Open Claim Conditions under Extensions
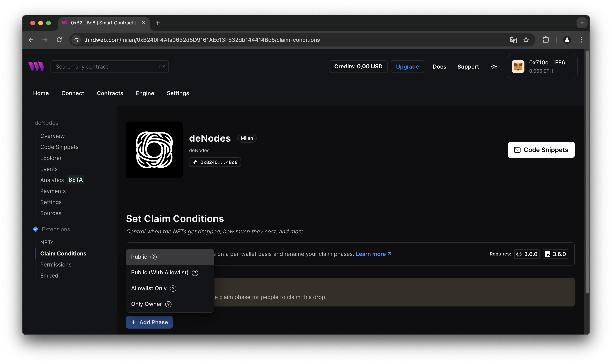612x364 pixels. (x=63, y=254)
